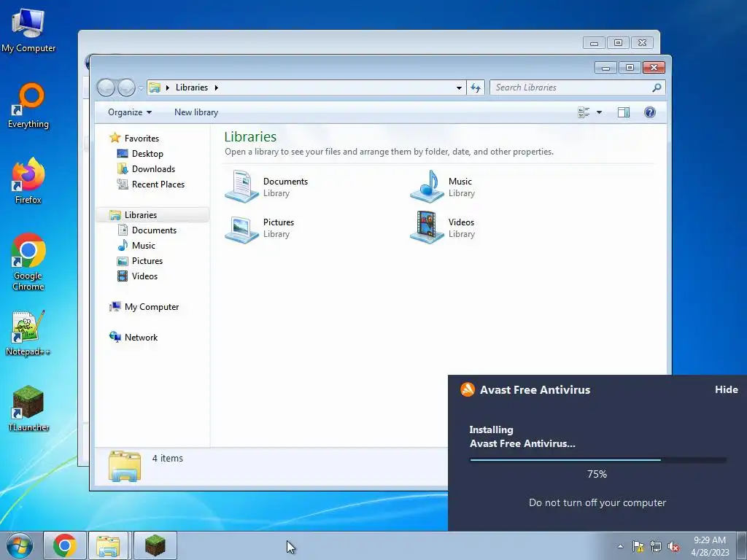The width and height of the screenshot is (747, 560).
Task: Select Documents in navigation tree
Action: pyautogui.click(x=154, y=230)
